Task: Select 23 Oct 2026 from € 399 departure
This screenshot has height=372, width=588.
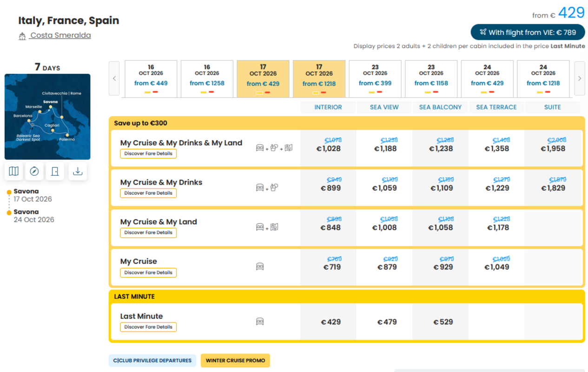Action: (x=375, y=79)
